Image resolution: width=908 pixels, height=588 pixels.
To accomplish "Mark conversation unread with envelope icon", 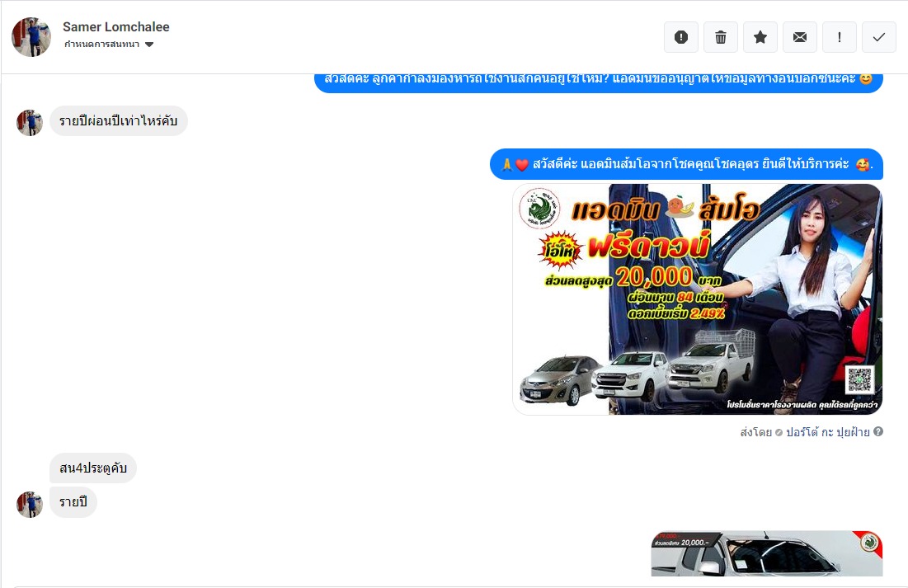I will pos(800,37).
